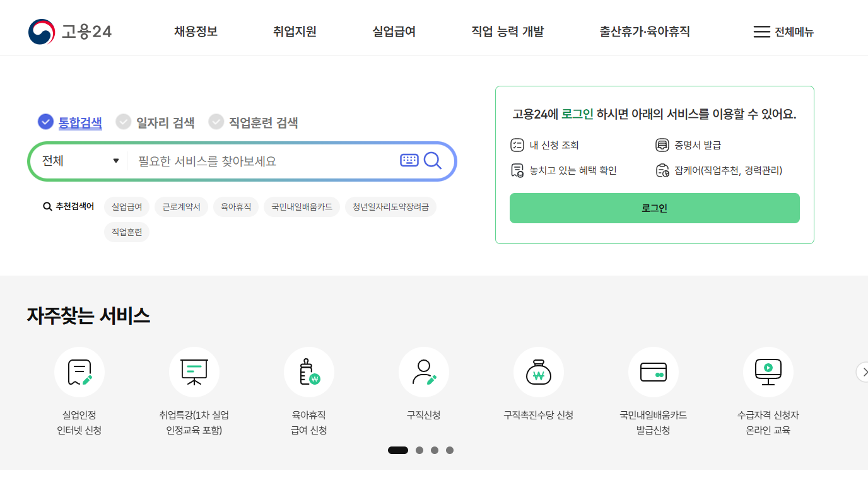Screen dimensions: 868x490
Task: Open 구직신청 person icon
Action: click(x=424, y=372)
